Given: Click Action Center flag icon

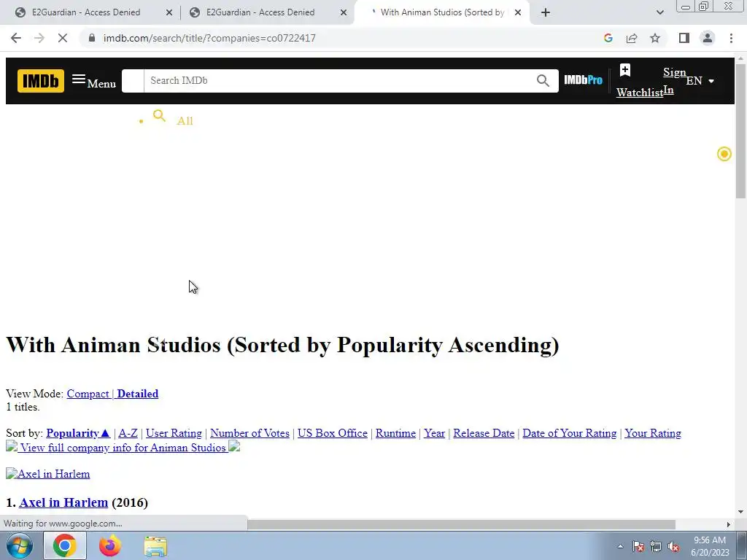Looking at the screenshot, I should (x=638, y=547).
